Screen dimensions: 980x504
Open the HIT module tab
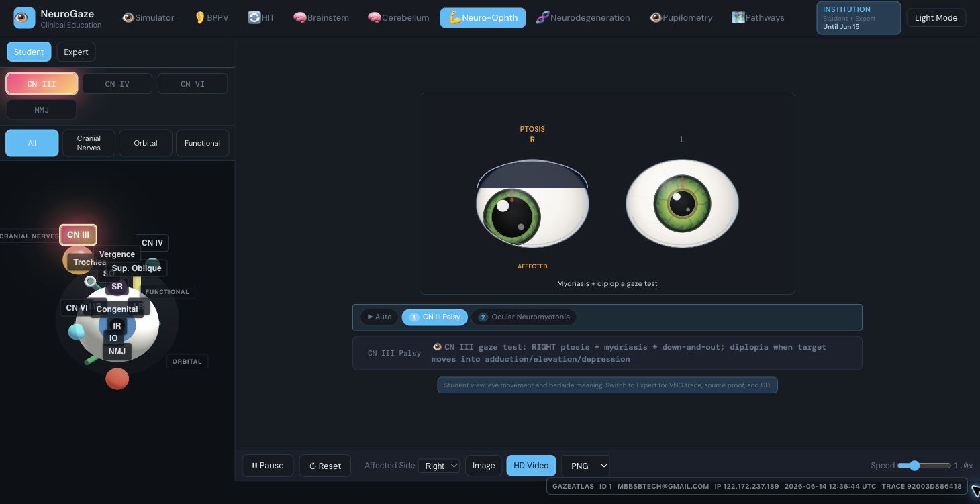(x=261, y=17)
